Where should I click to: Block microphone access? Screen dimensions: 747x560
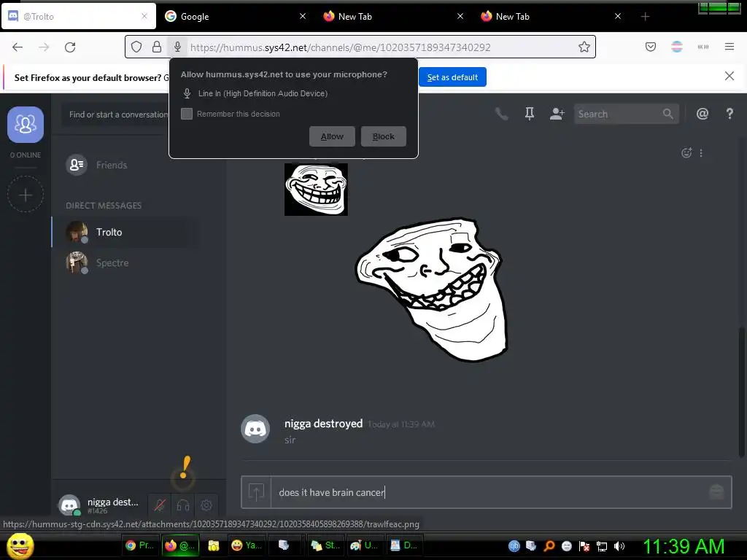(x=384, y=136)
